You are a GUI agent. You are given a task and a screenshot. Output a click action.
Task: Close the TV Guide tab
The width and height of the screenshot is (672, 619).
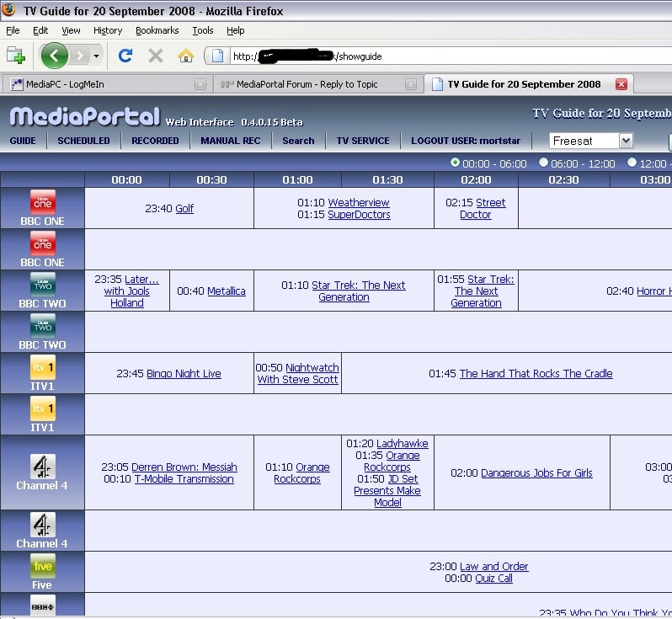coord(621,84)
